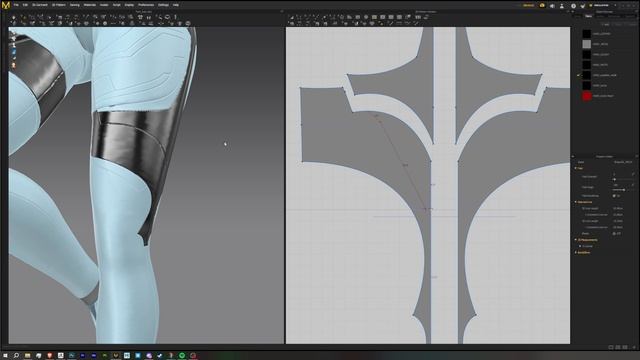This screenshot has height=360, width=640.
Task: Click the info circle icon at top right
Action: coord(573,6)
